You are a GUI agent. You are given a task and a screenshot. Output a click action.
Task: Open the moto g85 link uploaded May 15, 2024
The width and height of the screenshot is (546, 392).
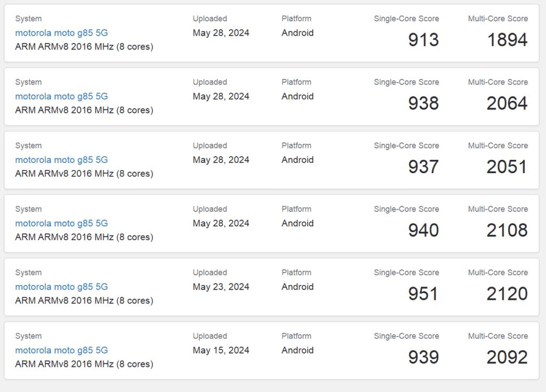tap(61, 350)
